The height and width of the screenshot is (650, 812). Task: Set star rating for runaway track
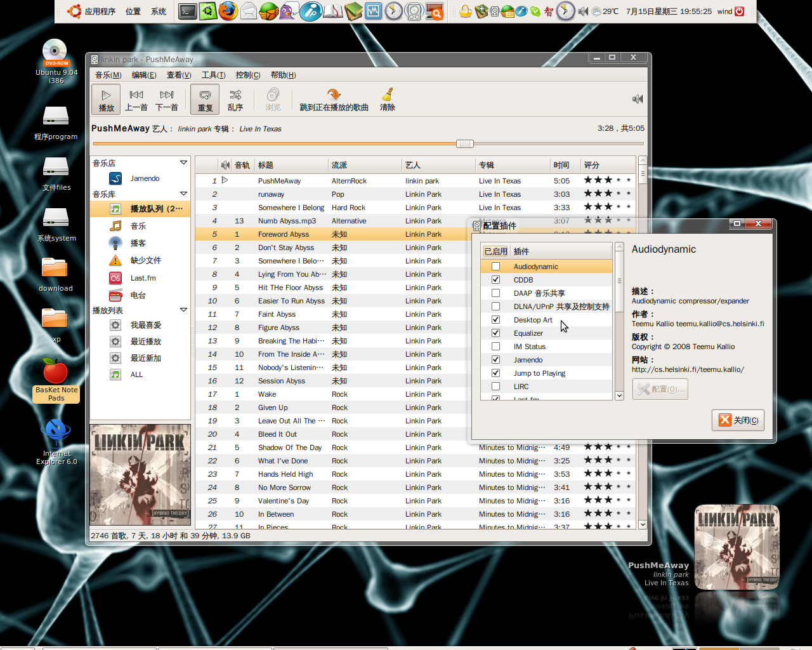607,194
